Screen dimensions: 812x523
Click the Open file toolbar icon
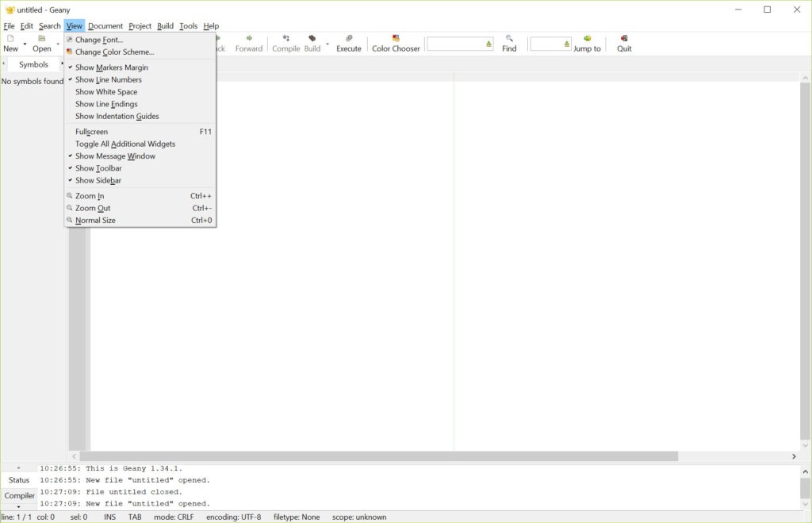pyautogui.click(x=41, y=38)
